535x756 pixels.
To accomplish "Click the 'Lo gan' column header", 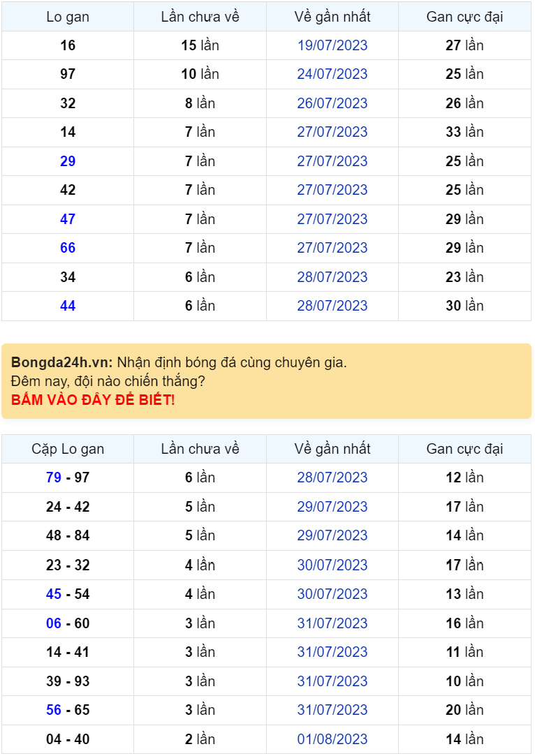I will 68,17.
